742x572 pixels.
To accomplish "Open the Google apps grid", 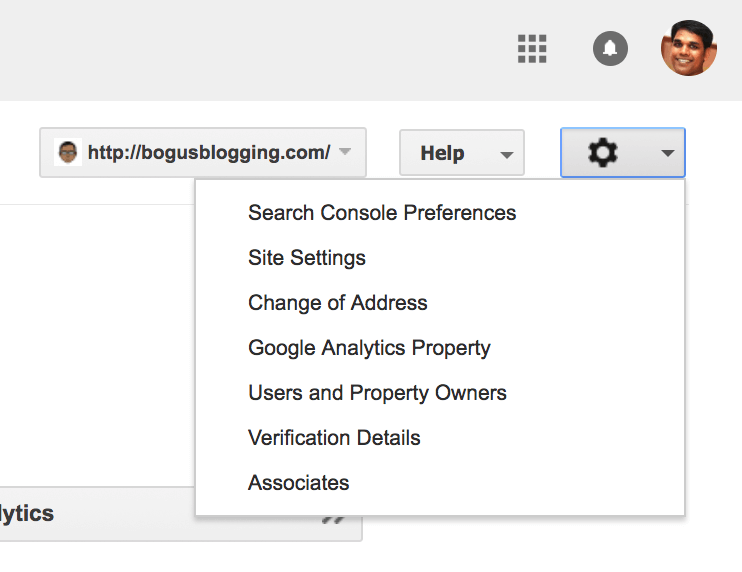I will click(x=532, y=48).
